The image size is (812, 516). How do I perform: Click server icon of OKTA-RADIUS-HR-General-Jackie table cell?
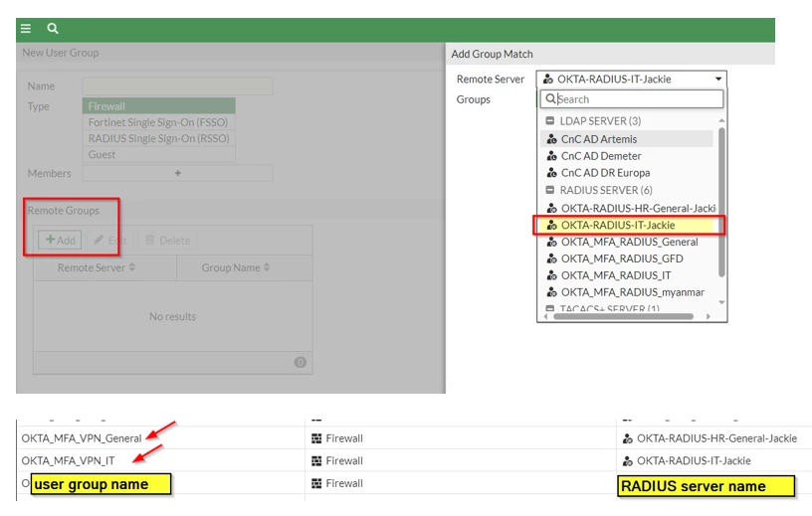click(x=628, y=438)
